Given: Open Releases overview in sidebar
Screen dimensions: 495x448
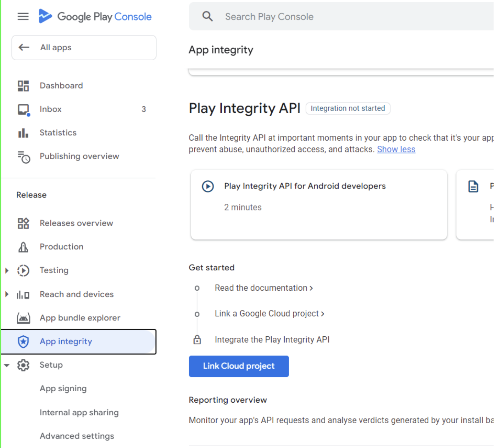Looking at the screenshot, I should (76, 223).
